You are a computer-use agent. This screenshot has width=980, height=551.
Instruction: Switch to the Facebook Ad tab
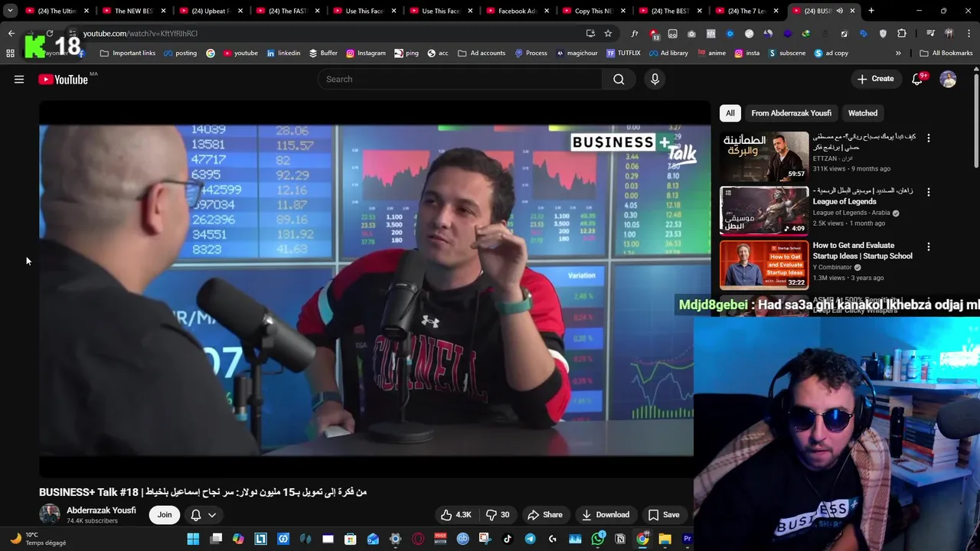518,11
